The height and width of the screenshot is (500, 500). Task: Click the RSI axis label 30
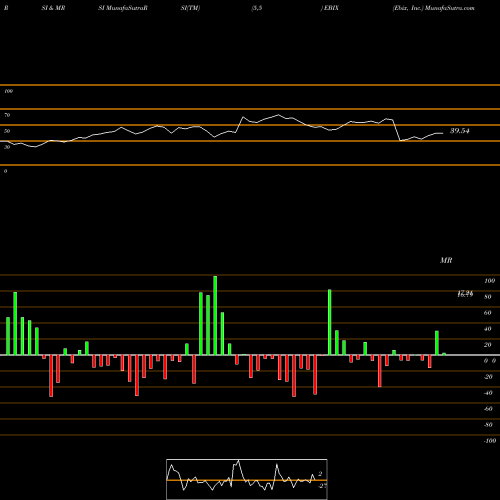click(7, 147)
